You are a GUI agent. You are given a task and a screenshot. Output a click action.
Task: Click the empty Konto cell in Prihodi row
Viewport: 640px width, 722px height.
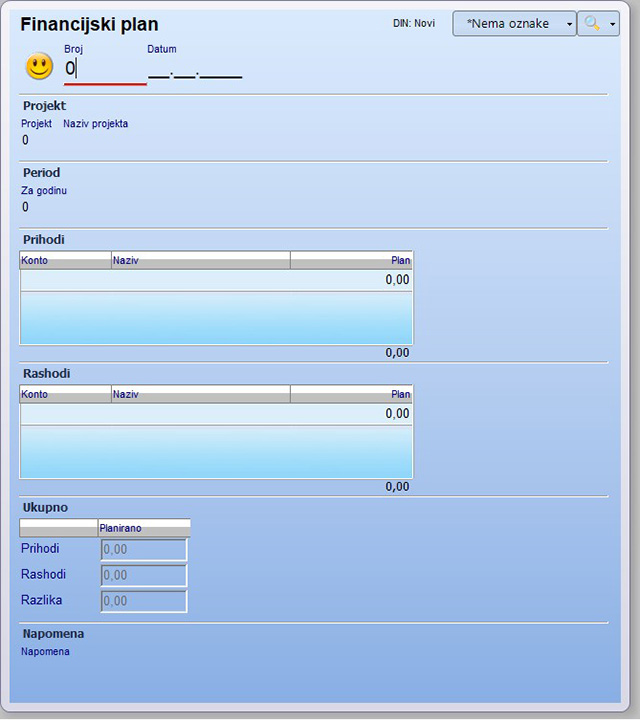65,280
